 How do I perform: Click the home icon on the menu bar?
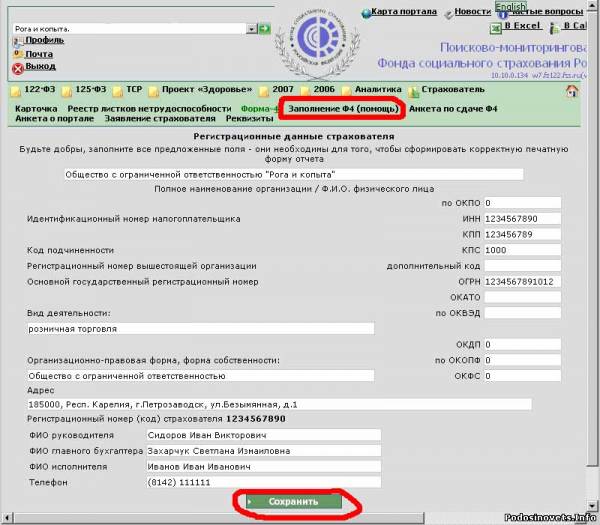(x=572, y=91)
